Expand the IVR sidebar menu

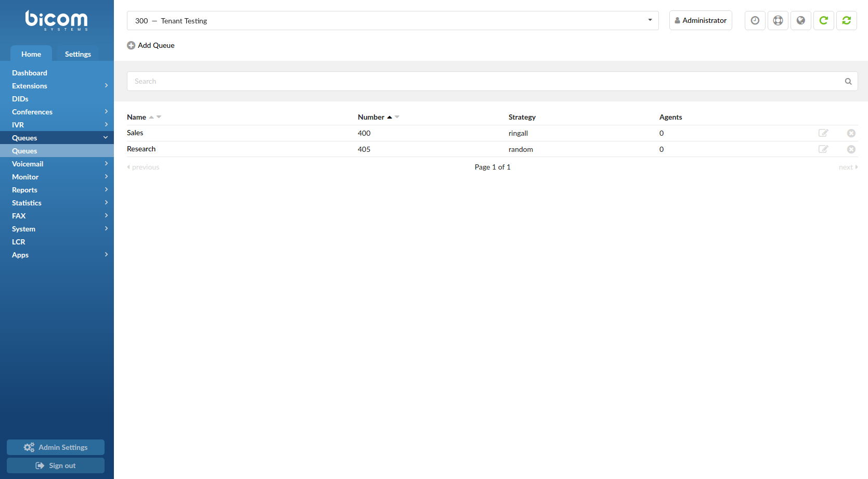106,124
